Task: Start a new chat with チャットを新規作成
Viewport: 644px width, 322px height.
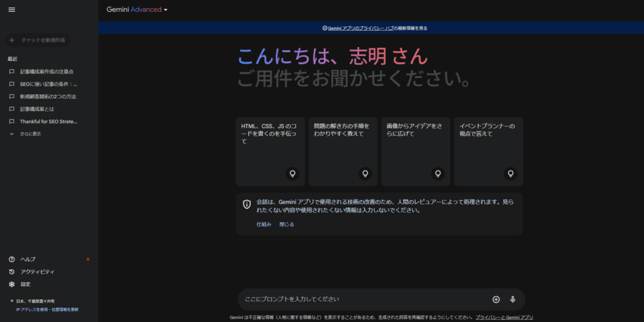Action: point(37,40)
